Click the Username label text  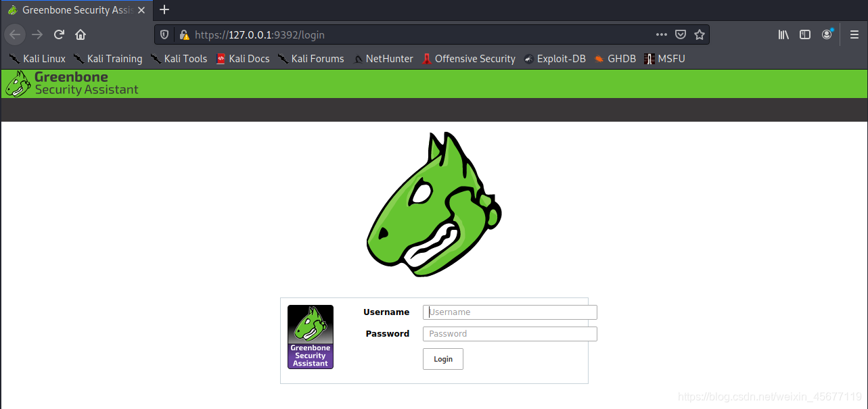click(x=386, y=312)
